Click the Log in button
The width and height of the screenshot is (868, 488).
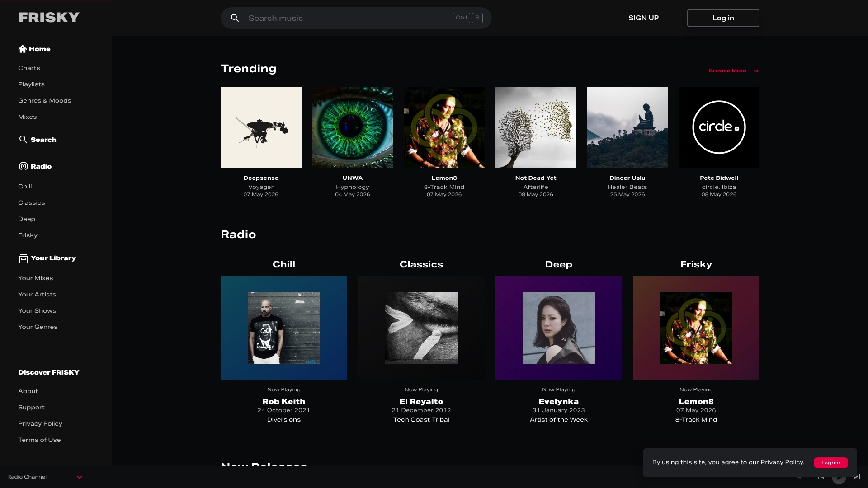point(723,18)
